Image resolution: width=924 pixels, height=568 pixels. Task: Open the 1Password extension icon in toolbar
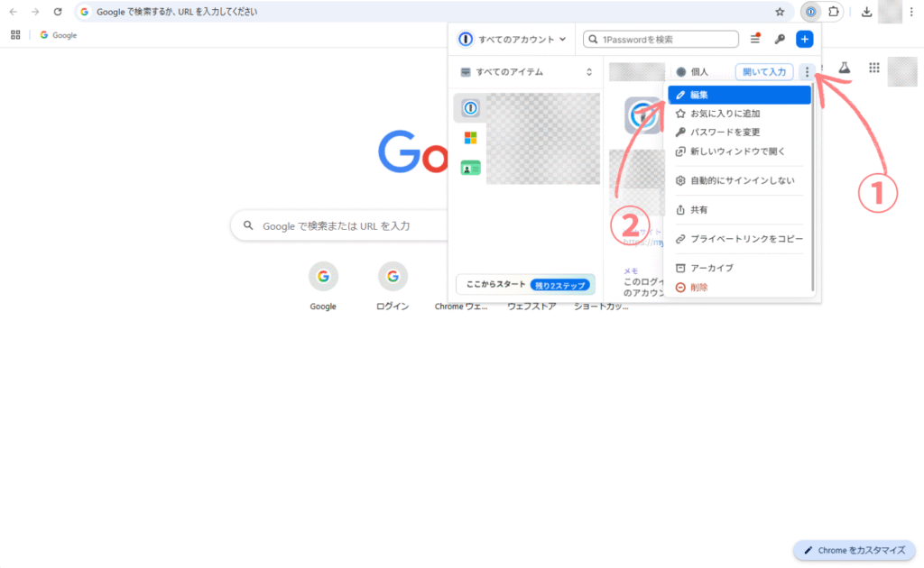[811, 12]
